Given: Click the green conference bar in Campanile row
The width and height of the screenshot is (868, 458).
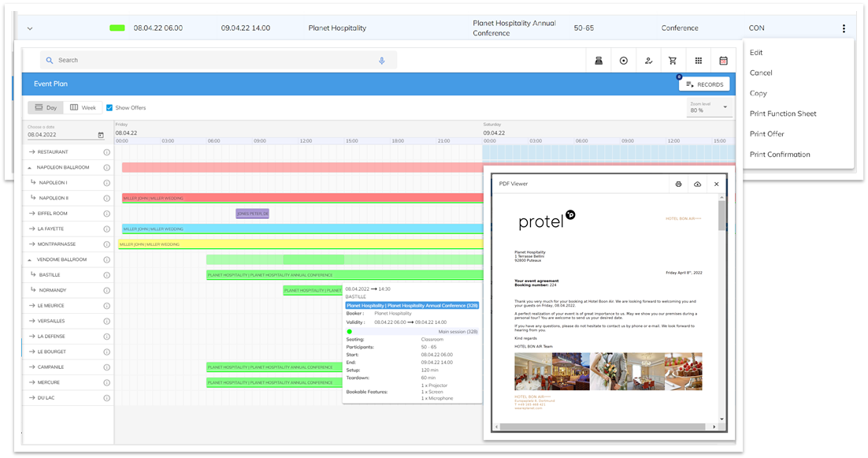Looking at the screenshot, I should coord(274,367).
